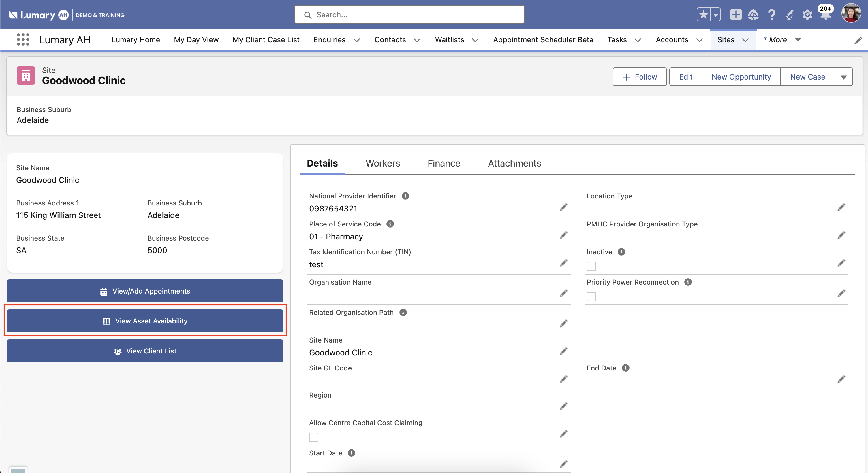
Task: Click the Favorites star icon
Action: point(703,15)
